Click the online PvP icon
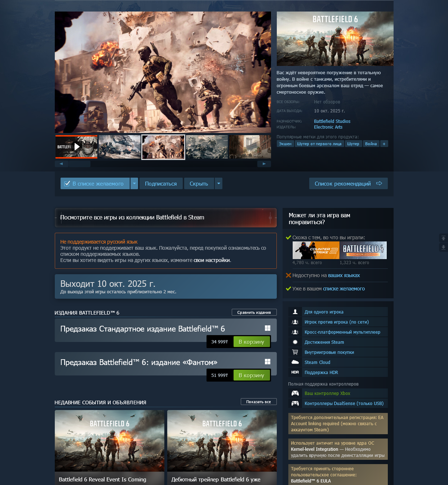This screenshot has width=448, height=485. (295, 322)
